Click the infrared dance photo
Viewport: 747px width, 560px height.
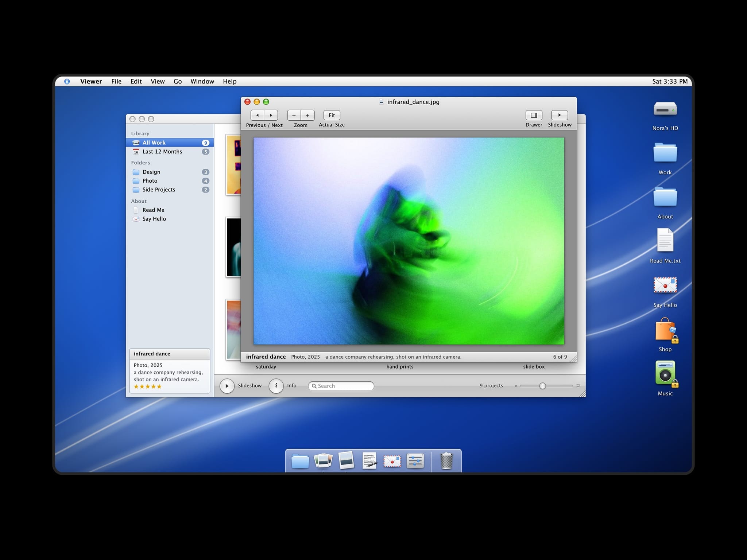click(x=409, y=241)
